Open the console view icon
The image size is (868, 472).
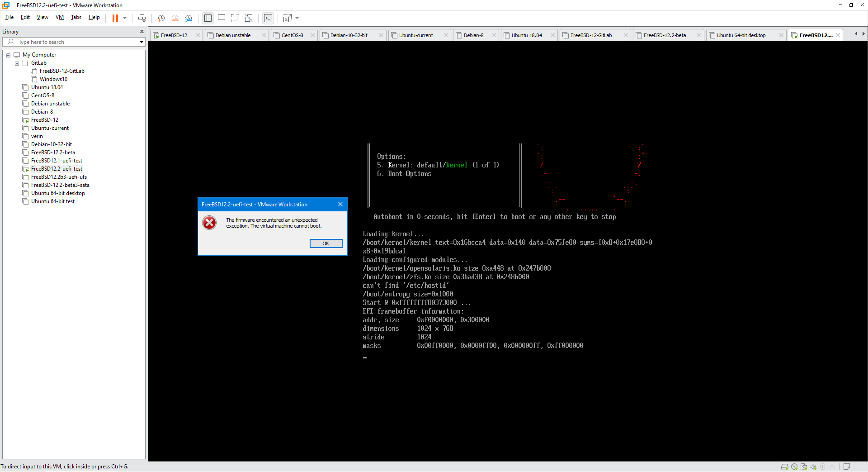tap(268, 18)
